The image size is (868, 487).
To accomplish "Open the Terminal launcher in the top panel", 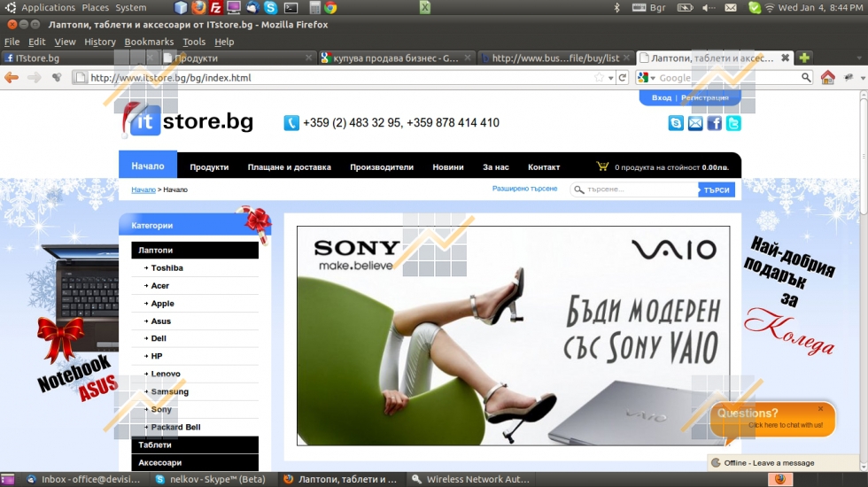I will click(x=291, y=8).
